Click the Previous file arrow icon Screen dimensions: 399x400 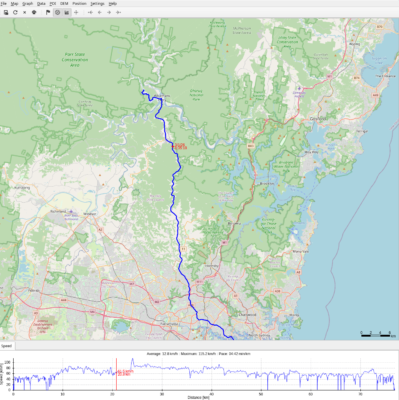click(99, 12)
